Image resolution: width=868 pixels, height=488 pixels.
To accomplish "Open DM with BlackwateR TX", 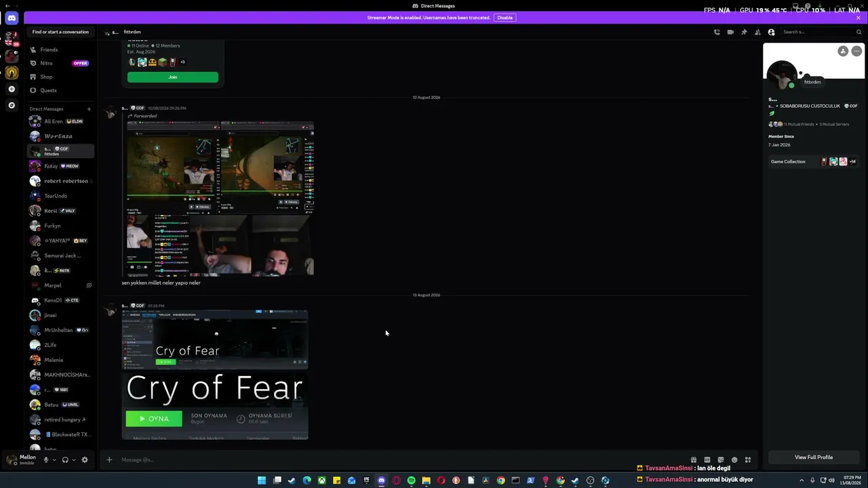I will [61, 434].
